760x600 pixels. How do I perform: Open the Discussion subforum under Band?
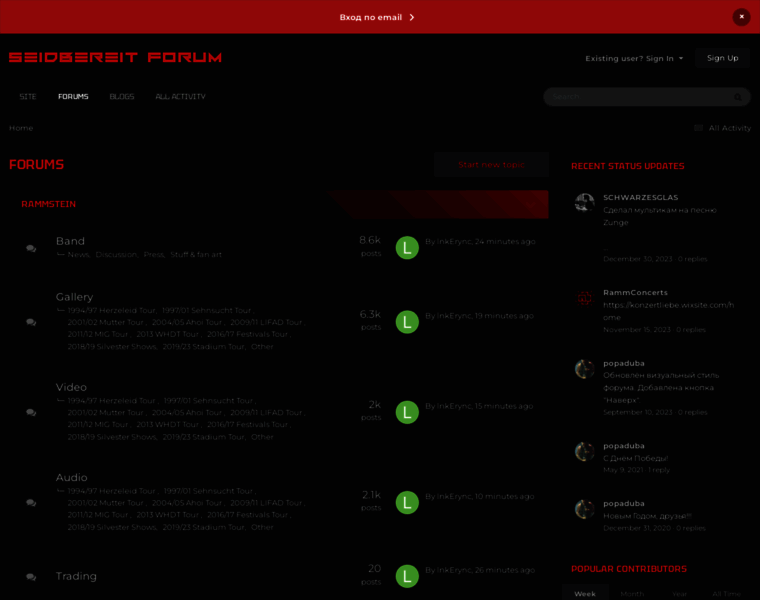116,254
